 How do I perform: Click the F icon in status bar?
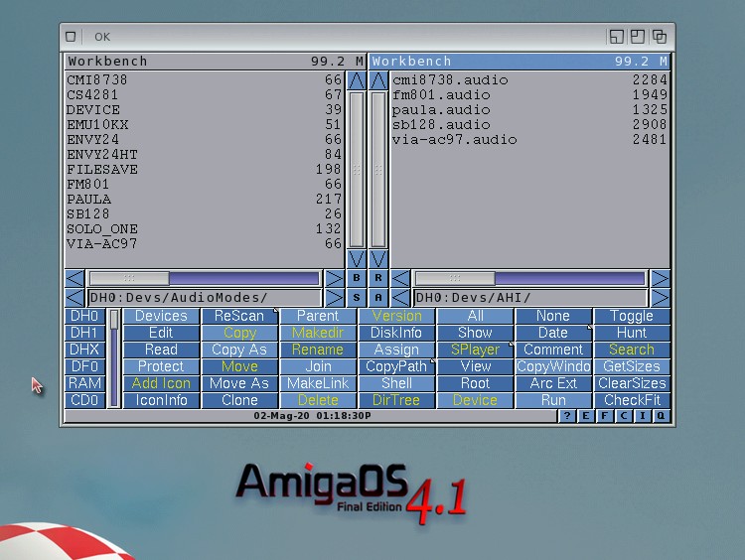(x=605, y=416)
